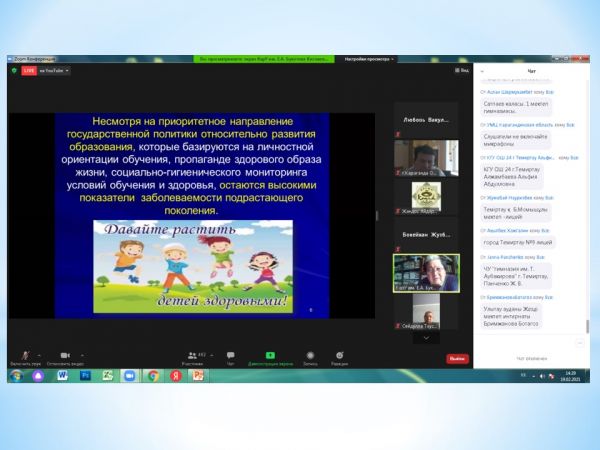This screenshot has width=600, height=450.
Task: Click the Record icon
Action: point(310,355)
